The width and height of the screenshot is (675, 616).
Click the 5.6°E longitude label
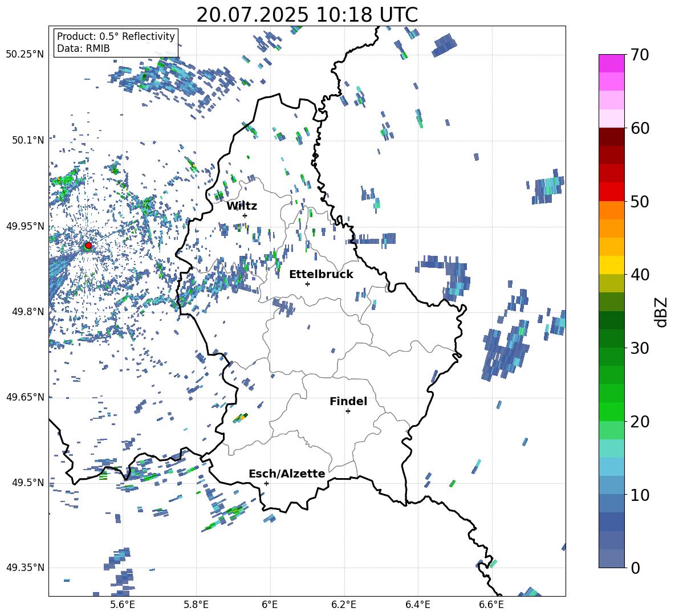click(x=122, y=605)
